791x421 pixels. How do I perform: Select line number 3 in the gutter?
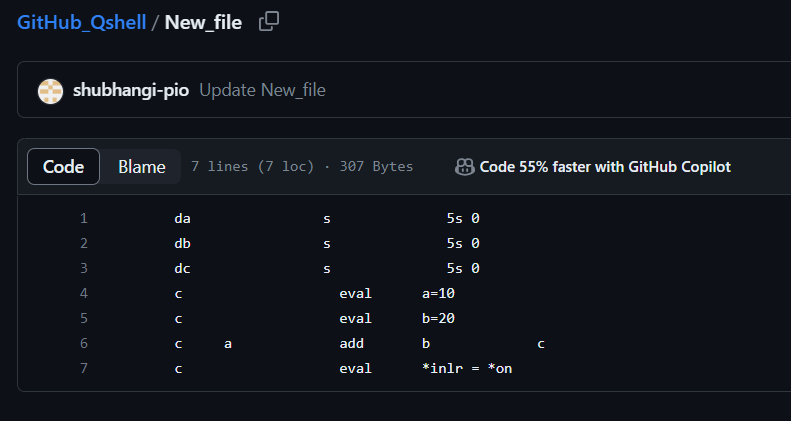[x=84, y=268]
